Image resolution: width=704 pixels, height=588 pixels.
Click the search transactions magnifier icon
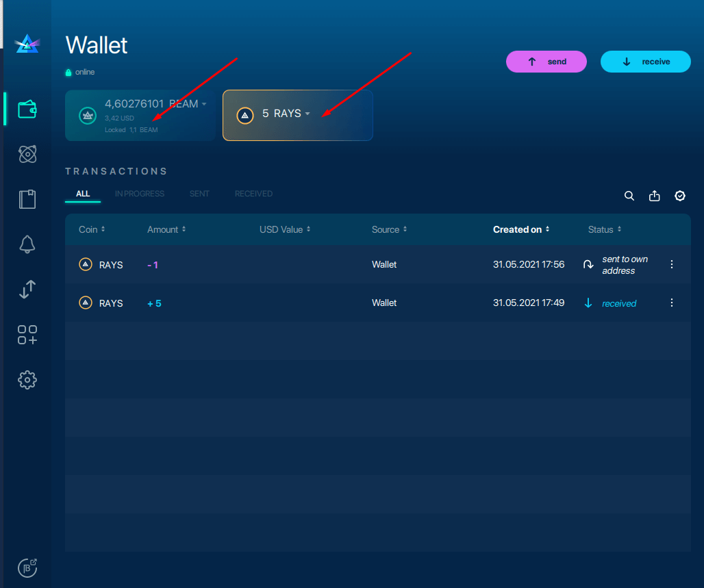629,196
